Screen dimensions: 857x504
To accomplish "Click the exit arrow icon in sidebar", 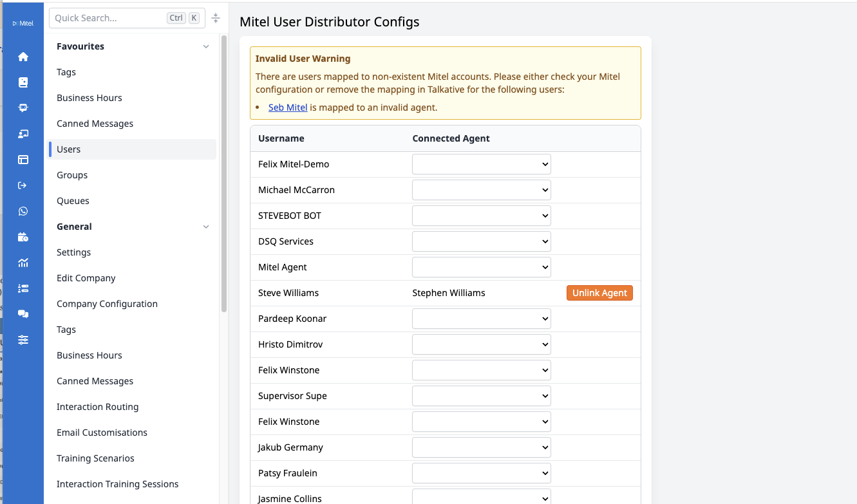I will (x=23, y=185).
